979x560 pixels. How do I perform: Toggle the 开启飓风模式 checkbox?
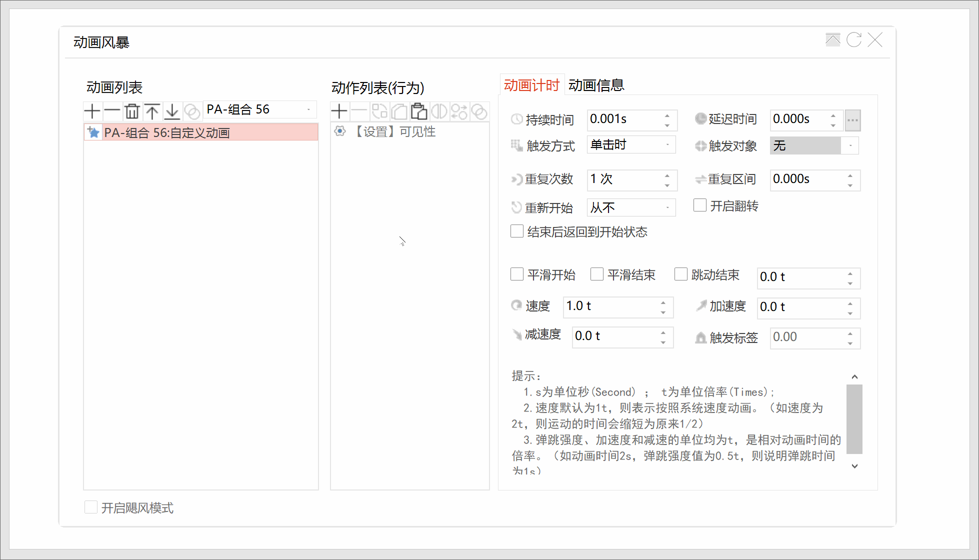[x=91, y=507]
